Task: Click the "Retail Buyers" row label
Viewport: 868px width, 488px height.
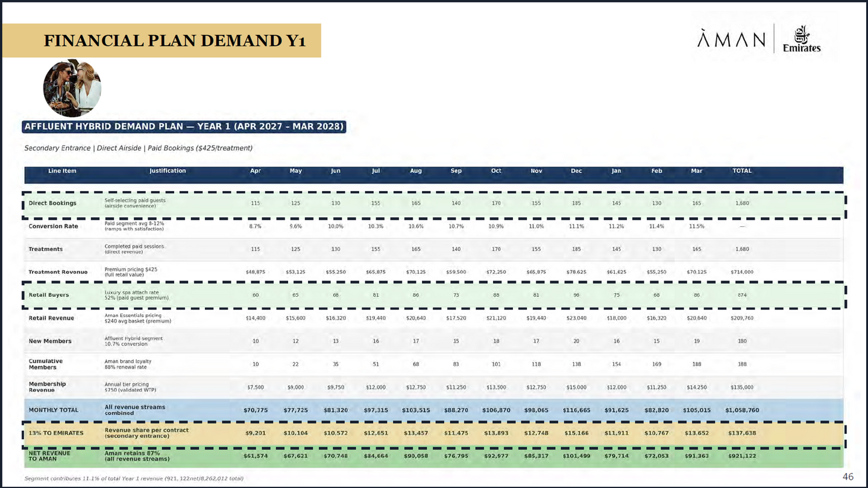Action: 49,295
